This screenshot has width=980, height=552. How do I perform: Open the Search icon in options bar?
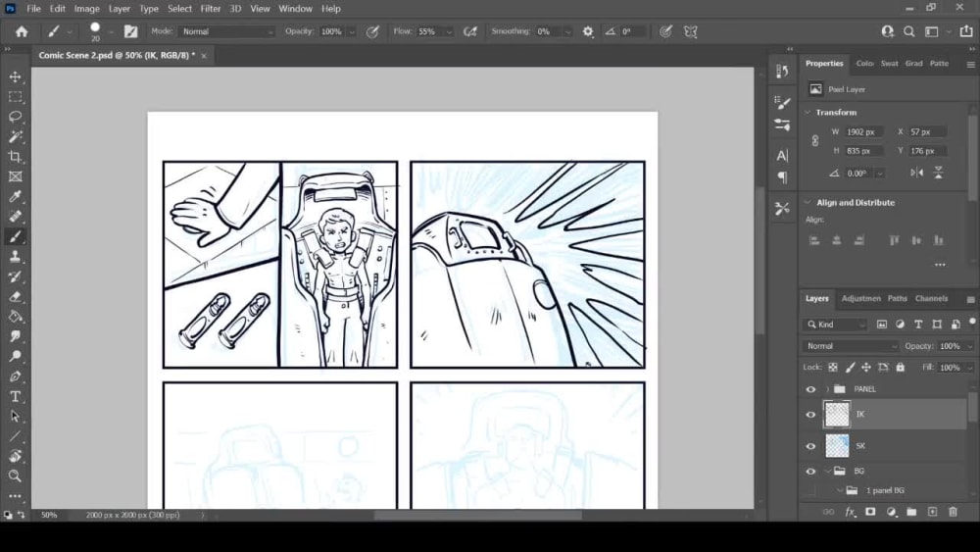tap(909, 31)
